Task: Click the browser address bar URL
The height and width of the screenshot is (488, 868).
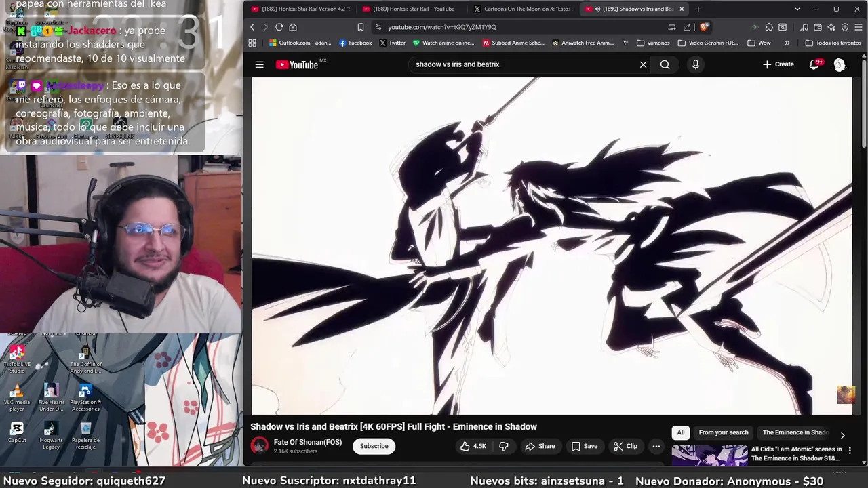Action: pyautogui.click(x=442, y=27)
